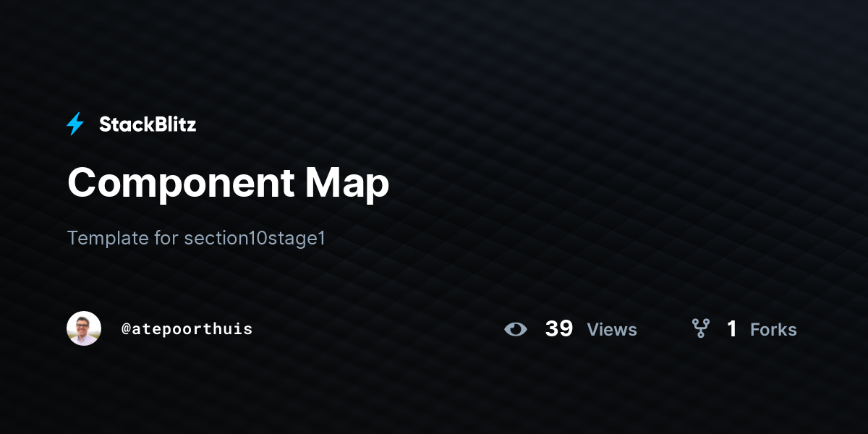Click the Views stat group

(571, 329)
